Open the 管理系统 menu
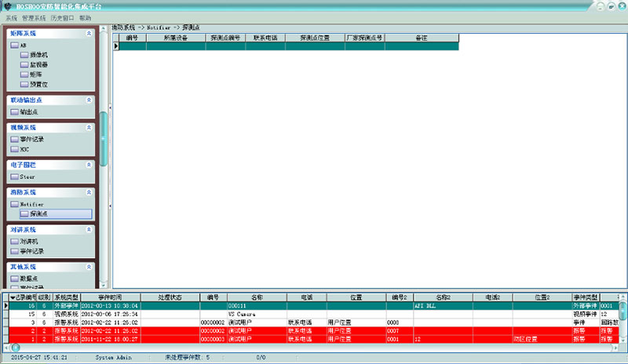 33,17
